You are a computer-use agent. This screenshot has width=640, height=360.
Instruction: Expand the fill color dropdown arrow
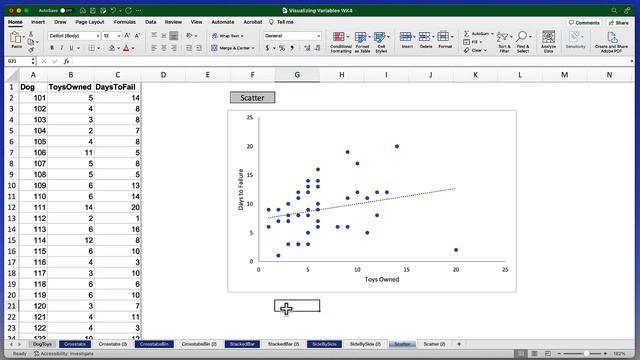tap(118, 48)
